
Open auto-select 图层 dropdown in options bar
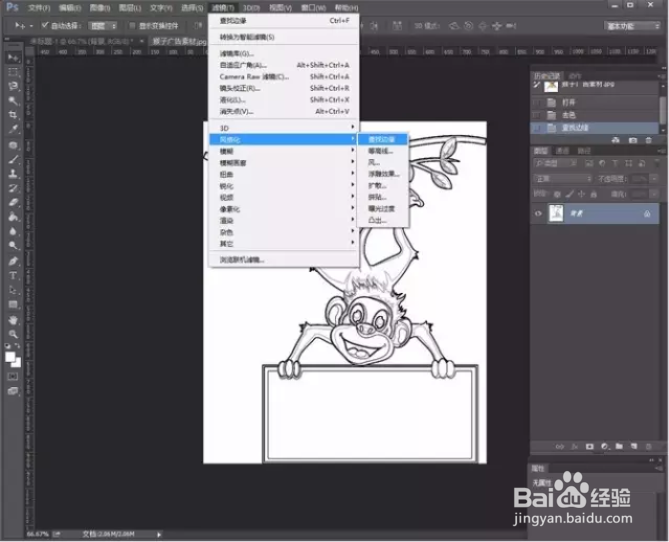(x=103, y=26)
